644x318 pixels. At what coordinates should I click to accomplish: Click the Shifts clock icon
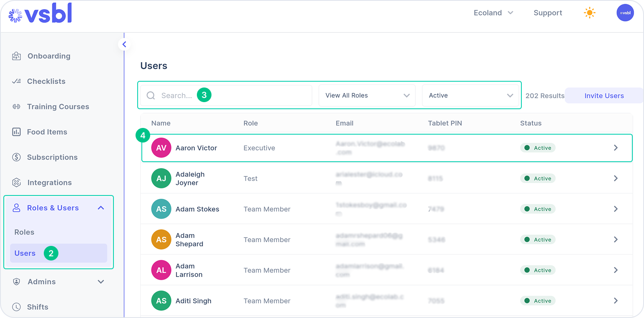[x=16, y=307]
